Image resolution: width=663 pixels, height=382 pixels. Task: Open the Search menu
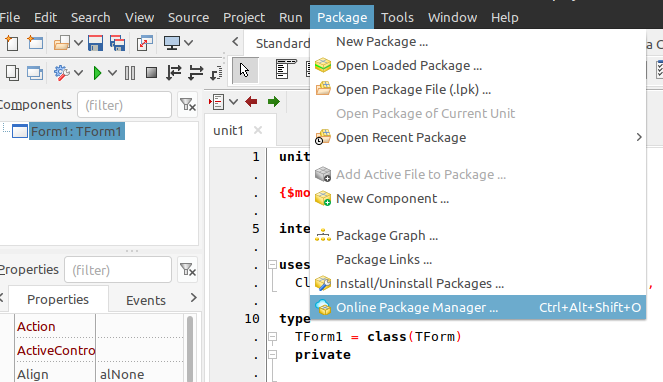[90, 17]
